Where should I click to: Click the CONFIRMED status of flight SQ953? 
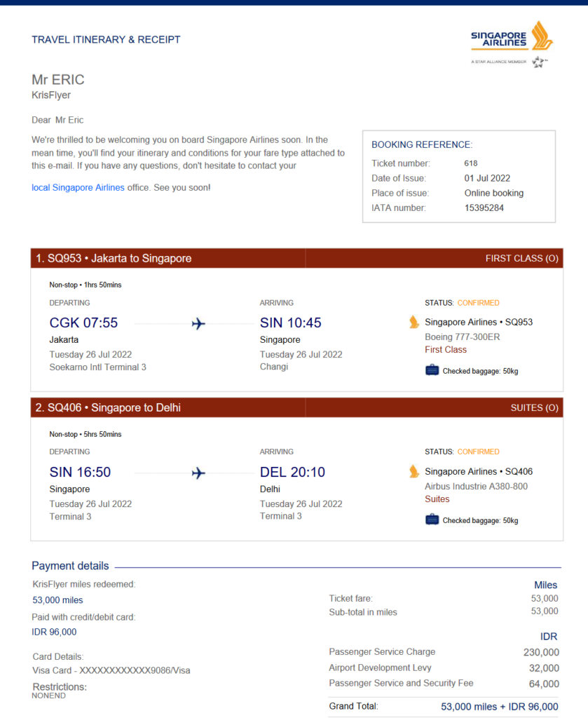(x=478, y=303)
